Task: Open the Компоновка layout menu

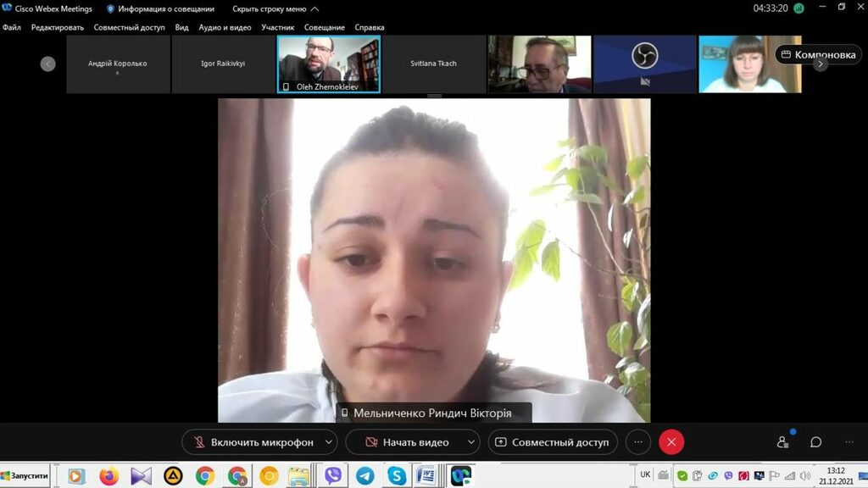Action: click(x=818, y=55)
